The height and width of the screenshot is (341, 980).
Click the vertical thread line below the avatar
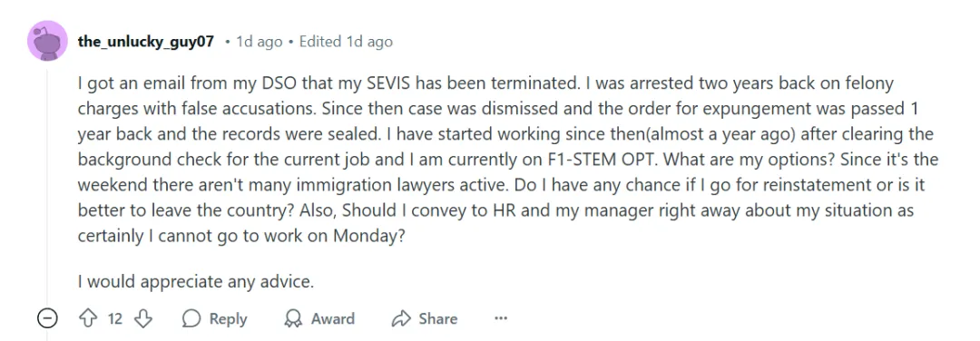[x=47, y=188]
